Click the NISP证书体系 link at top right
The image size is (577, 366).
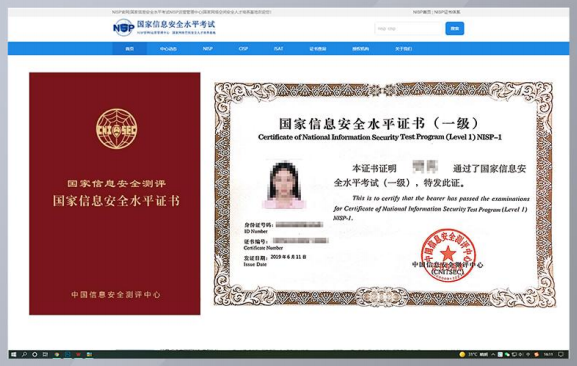coord(447,12)
